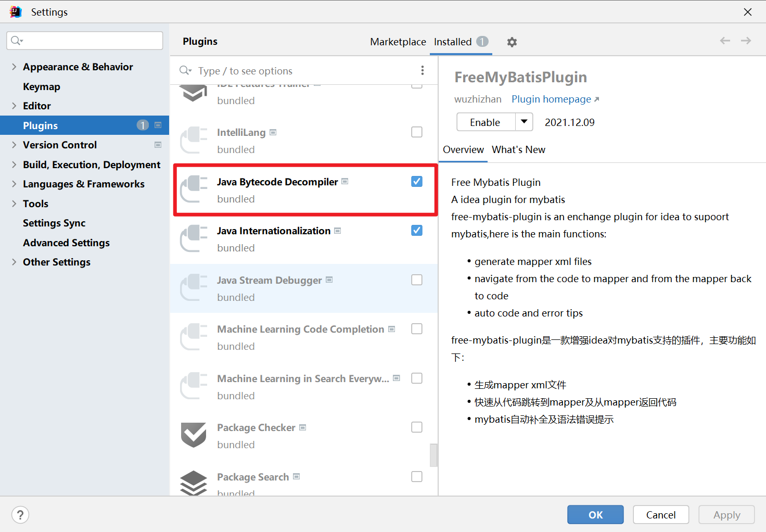Click the Package Checker plugin icon
The image size is (766, 532).
(x=194, y=435)
